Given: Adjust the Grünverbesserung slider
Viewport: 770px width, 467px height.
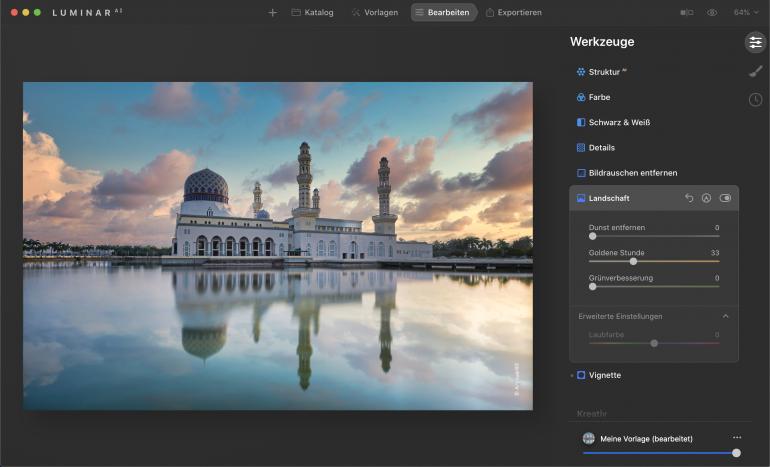Looking at the screenshot, I should 654,286.
